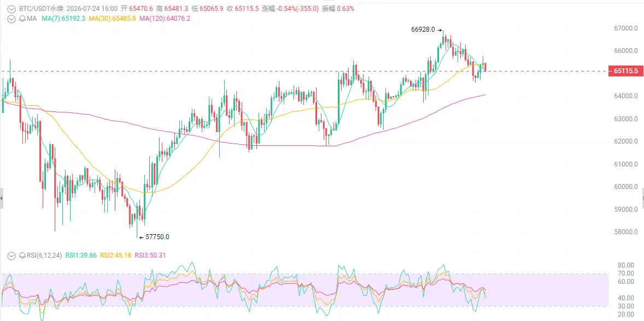The image size is (644, 321).
Task: Click the close price 65115.5 in header
Action: 247,8
